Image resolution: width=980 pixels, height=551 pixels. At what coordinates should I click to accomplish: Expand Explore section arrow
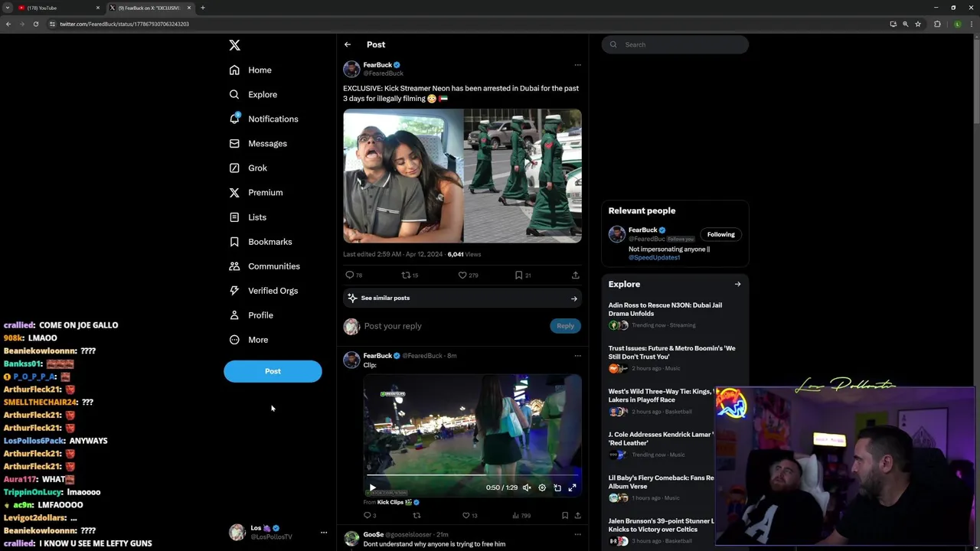(737, 285)
